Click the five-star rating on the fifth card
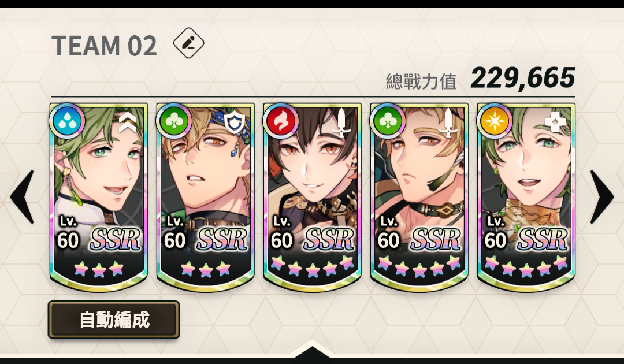Image resolution: width=624 pixels, height=364 pixels. click(x=526, y=266)
